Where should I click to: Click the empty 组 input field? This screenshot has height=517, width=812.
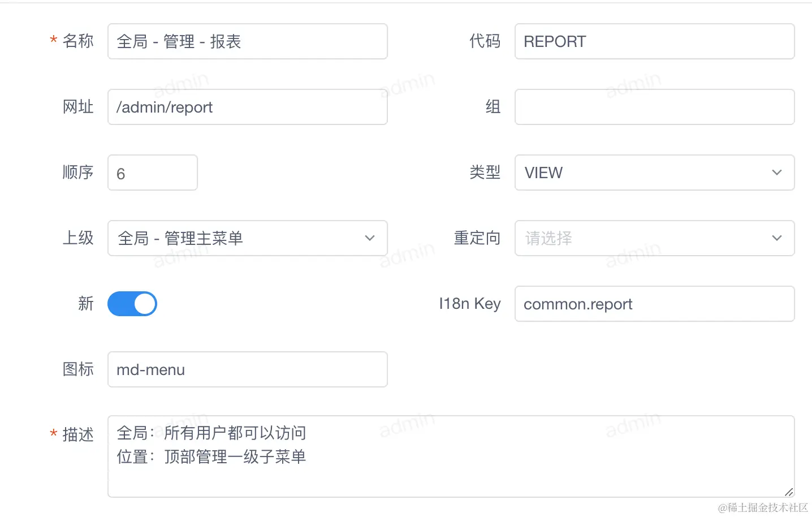click(654, 107)
